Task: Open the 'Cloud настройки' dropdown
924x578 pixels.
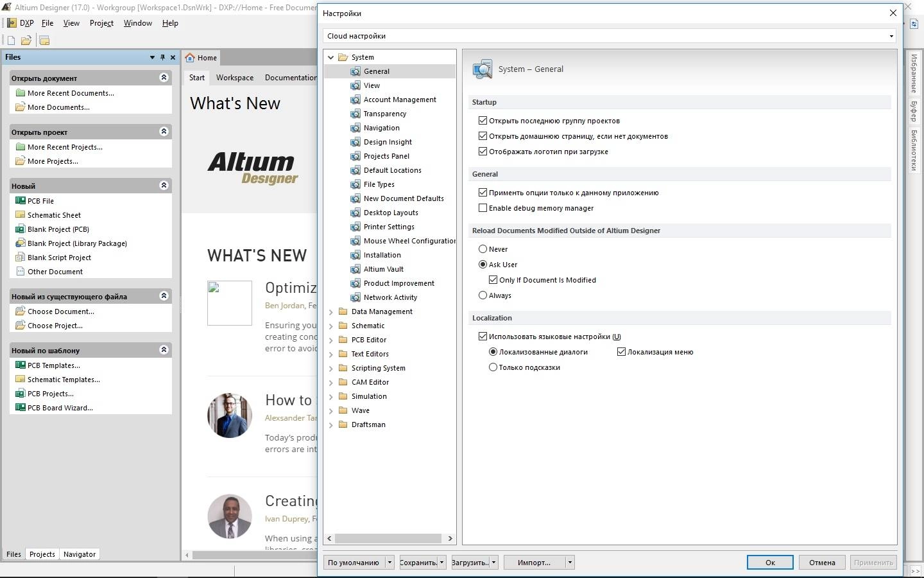Action: (610, 36)
